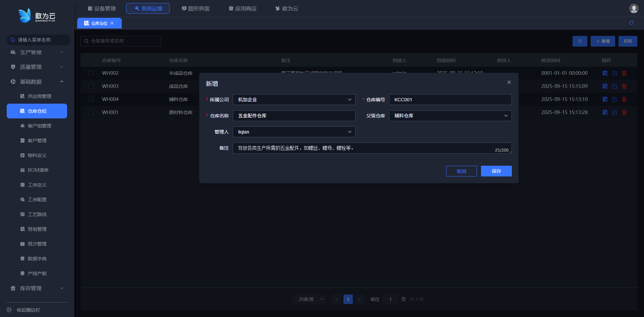The height and width of the screenshot is (317, 644).
Task: Click the edit icon for row WH004
Action: point(614,99)
